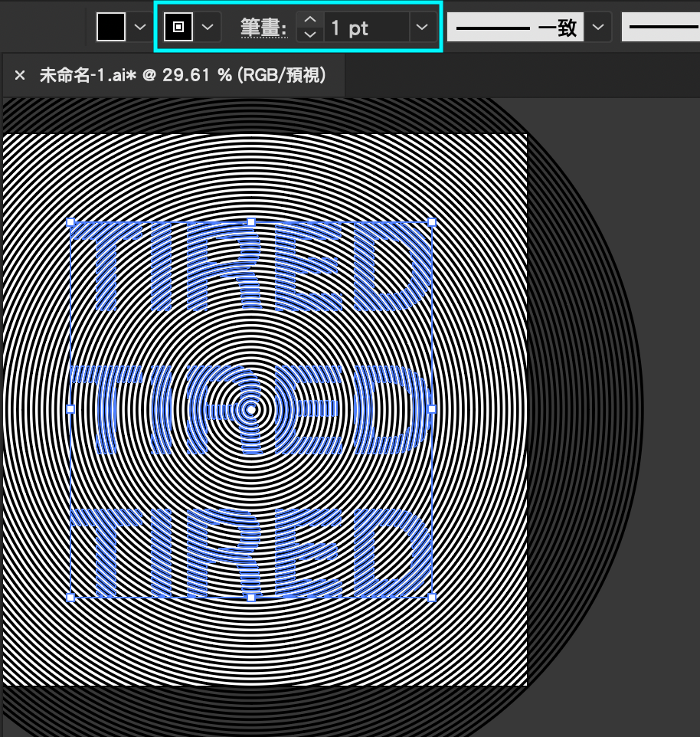Viewport: 700px width, 737px height.
Task: Open the stroke color dropdown arrow
Action: pyautogui.click(x=208, y=27)
